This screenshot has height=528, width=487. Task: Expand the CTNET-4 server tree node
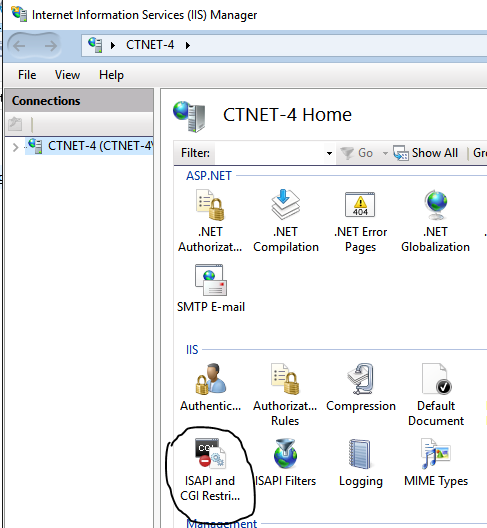pos(15,147)
